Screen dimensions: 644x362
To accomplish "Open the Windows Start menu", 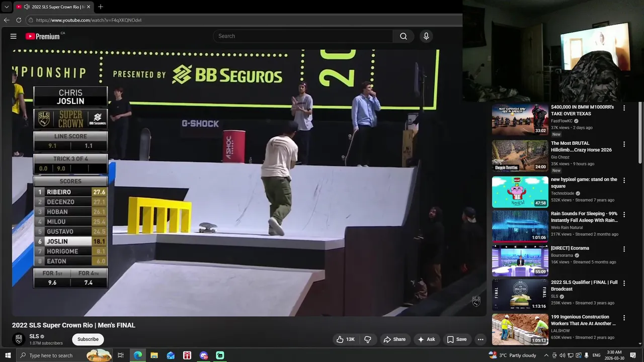I will tap(8, 355).
